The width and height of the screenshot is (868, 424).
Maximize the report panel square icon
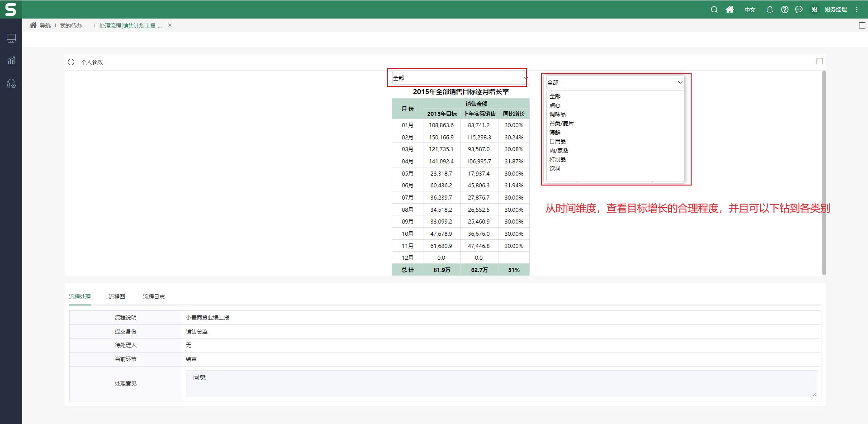tap(820, 61)
